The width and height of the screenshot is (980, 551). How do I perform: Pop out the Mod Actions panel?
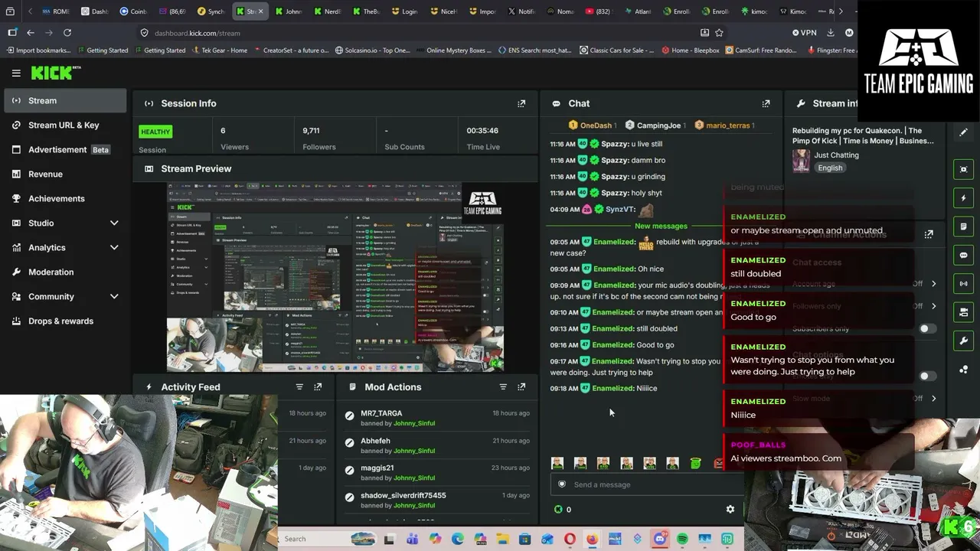pos(521,387)
